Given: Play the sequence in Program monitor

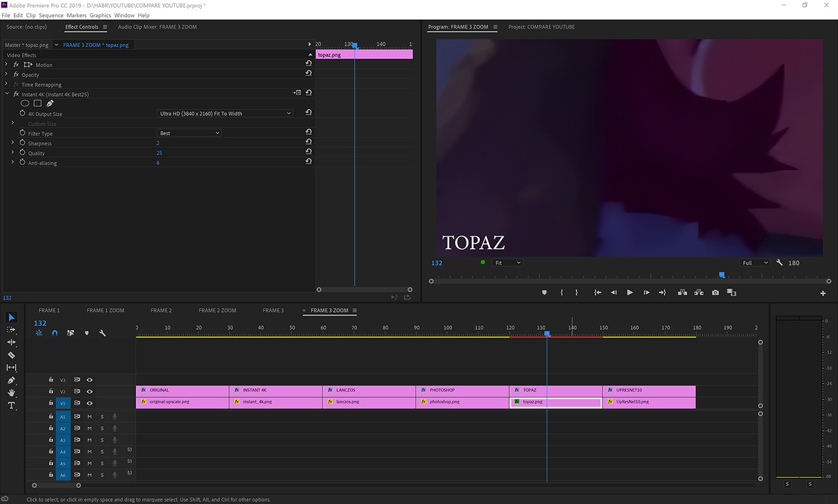Looking at the screenshot, I should coord(630,293).
